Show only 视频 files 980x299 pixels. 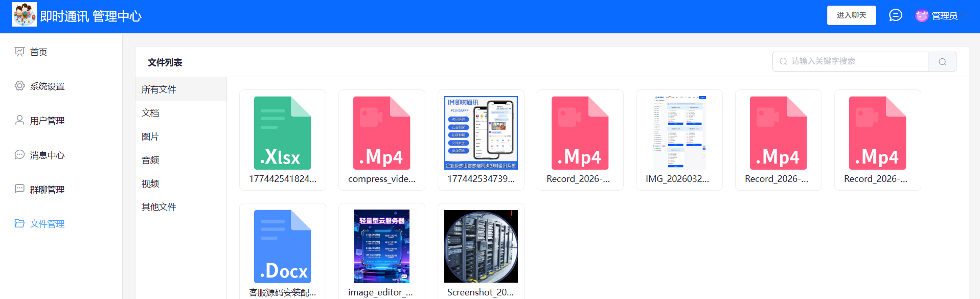[x=150, y=183]
